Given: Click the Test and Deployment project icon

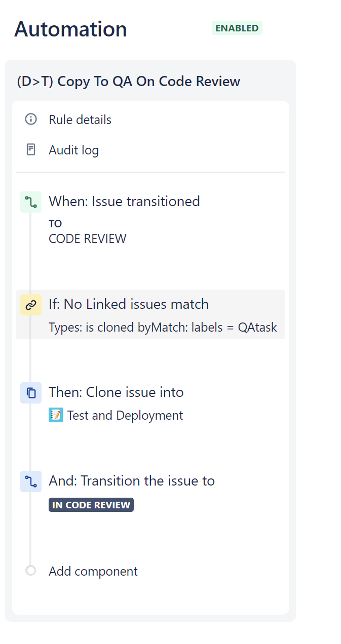Looking at the screenshot, I should [x=55, y=415].
